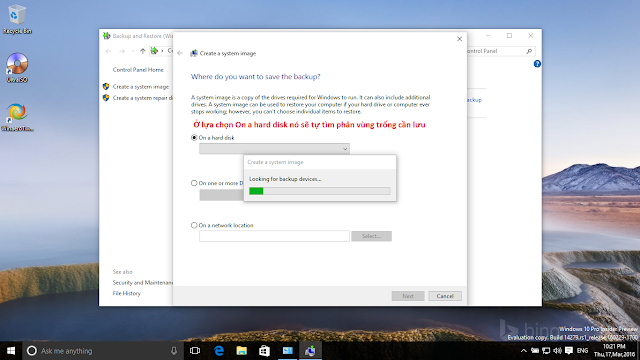Screen dimensions: 640x360
Task: Click forward arrow in Backup and Restore window
Action: click(122, 51)
